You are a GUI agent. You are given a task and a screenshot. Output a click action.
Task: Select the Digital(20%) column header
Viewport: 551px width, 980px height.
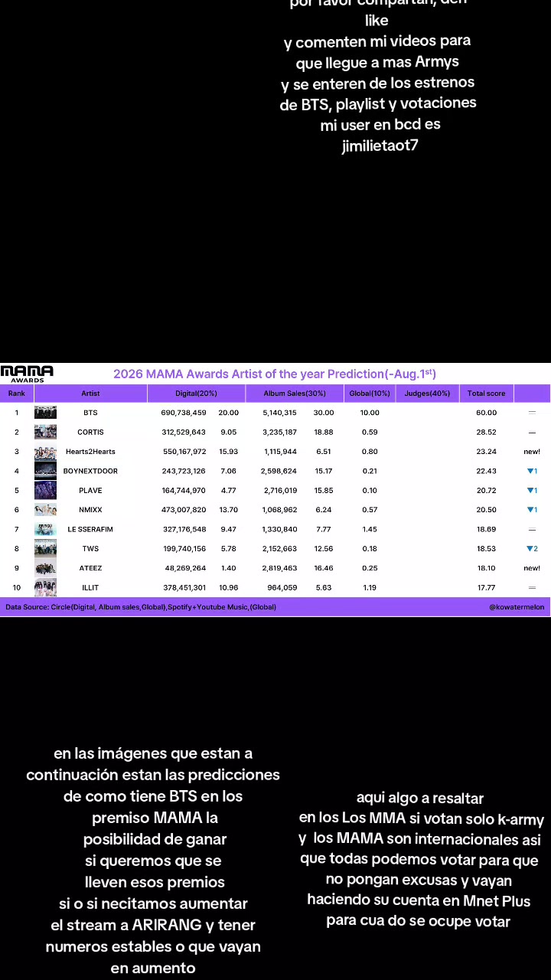coord(196,394)
